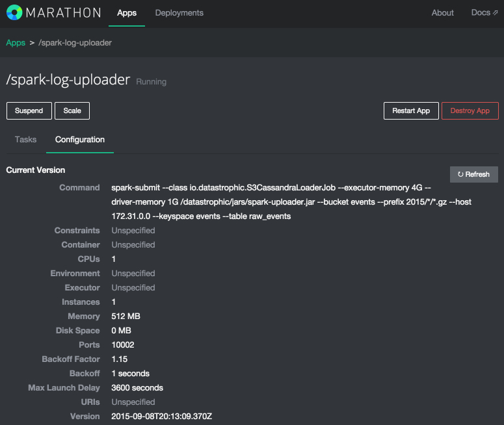Open the Docs external link icon
The width and height of the screenshot is (504, 425).
click(496, 12)
